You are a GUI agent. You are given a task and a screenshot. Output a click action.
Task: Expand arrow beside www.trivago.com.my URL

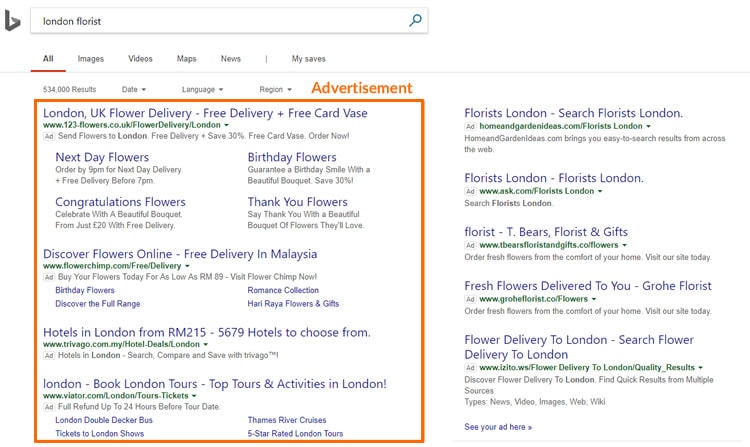pyautogui.click(x=206, y=344)
